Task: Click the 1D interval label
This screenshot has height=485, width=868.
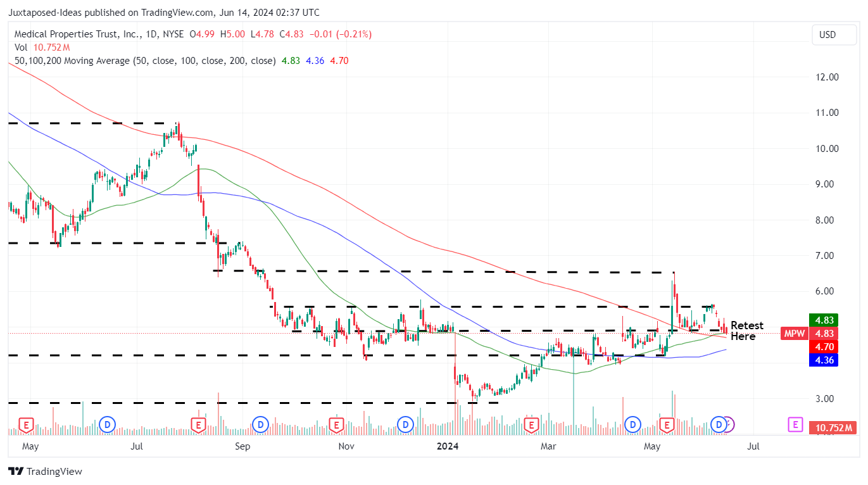Action: tap(152, 34)
